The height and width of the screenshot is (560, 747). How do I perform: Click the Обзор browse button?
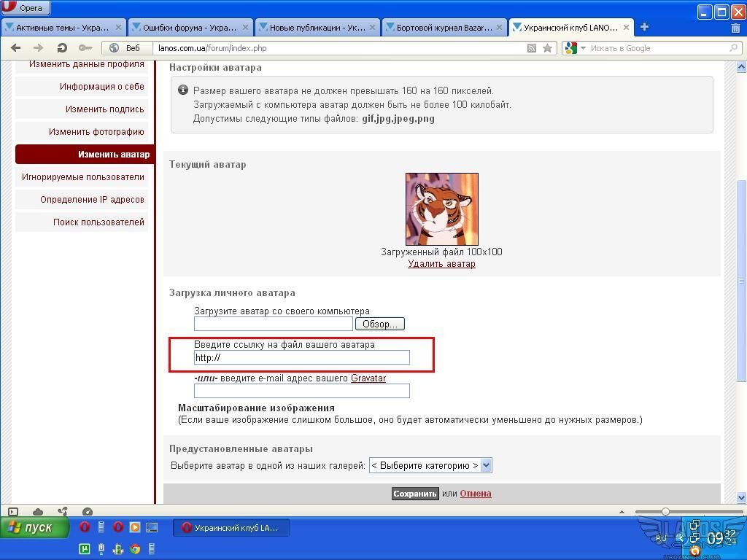coord(379,324)
